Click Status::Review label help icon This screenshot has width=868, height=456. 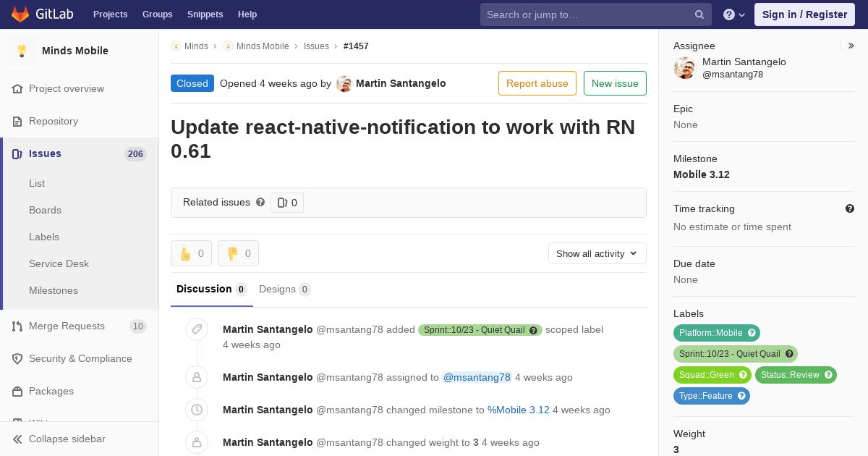828,375
